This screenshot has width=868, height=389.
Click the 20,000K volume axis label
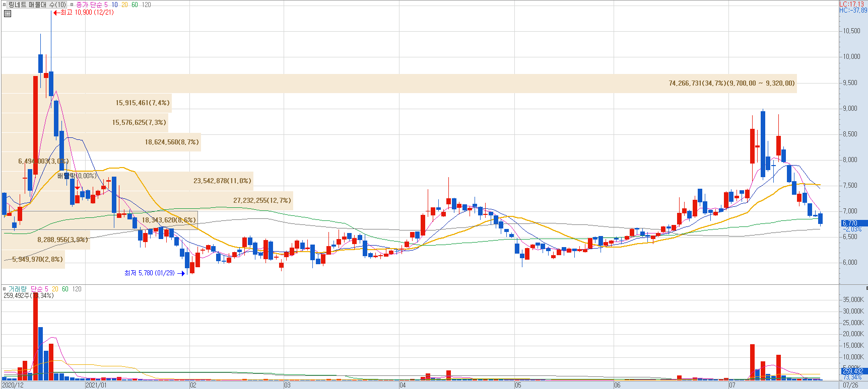[853, 334]
